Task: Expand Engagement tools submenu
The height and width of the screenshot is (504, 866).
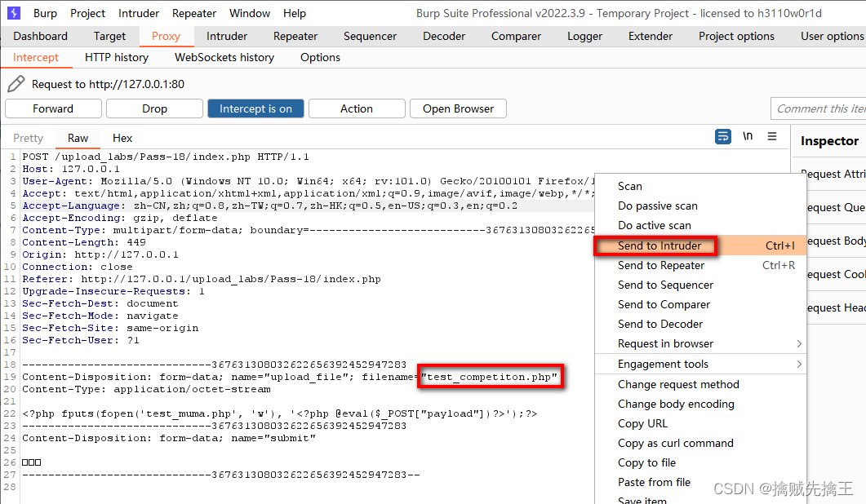Action: point(700,365)
